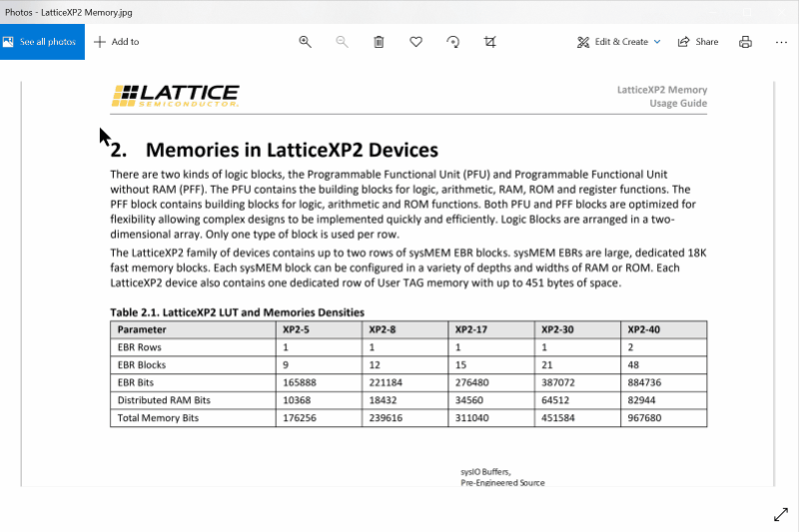Open the Add to menu

tap(117, 42)
